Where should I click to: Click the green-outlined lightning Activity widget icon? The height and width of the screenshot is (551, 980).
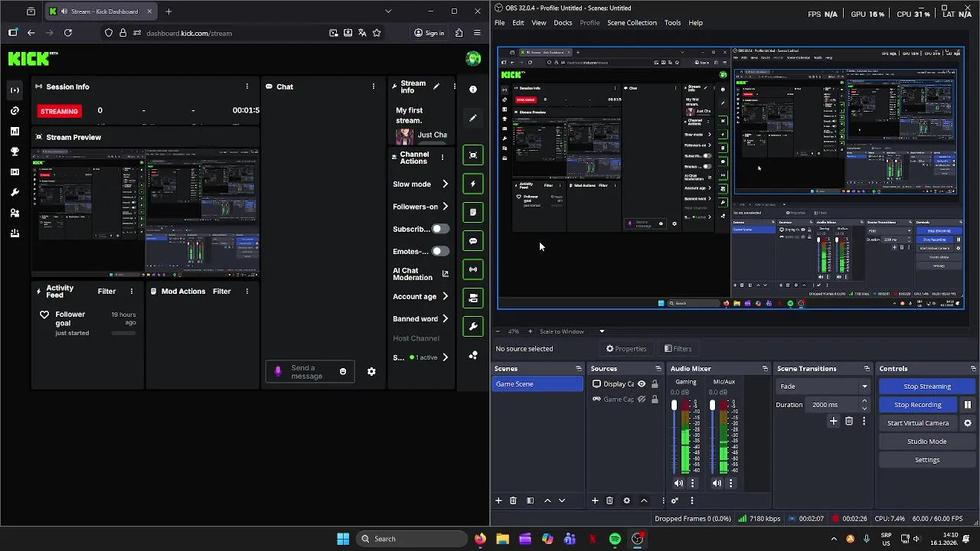pos(473,184)
